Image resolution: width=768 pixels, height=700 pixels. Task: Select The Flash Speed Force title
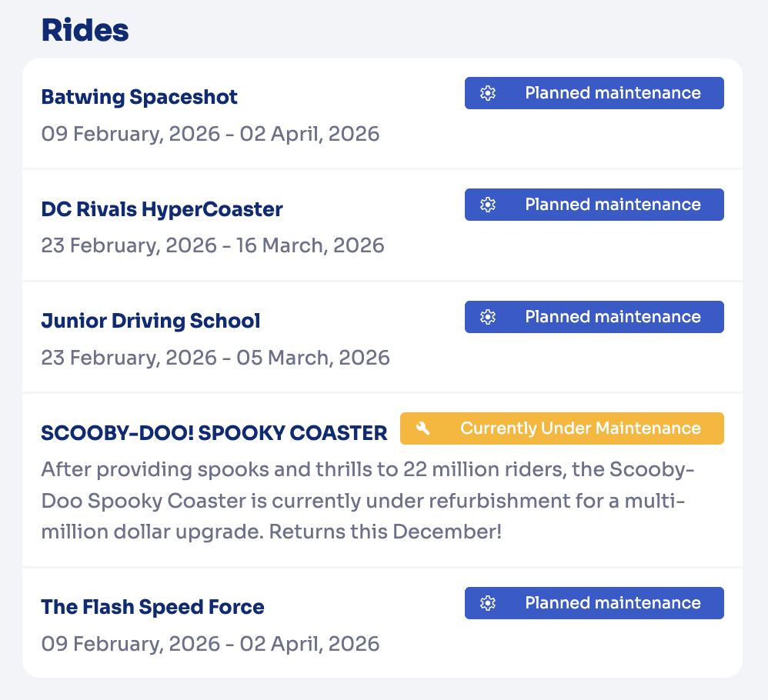152,607
